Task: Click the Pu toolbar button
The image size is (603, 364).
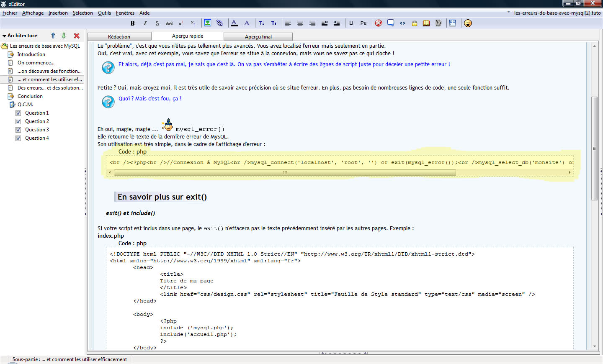Action: [363, 23]
